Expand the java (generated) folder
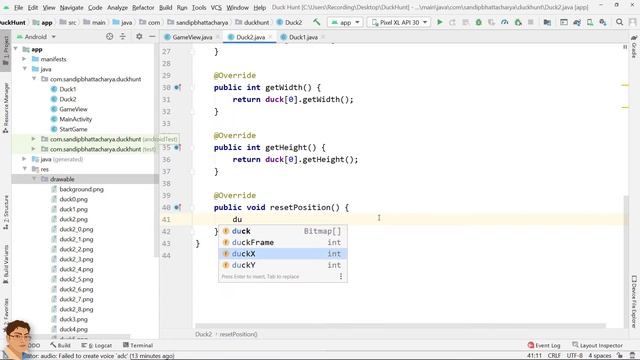Viewport: 640px width, 360px height. (x=24, y=159)
